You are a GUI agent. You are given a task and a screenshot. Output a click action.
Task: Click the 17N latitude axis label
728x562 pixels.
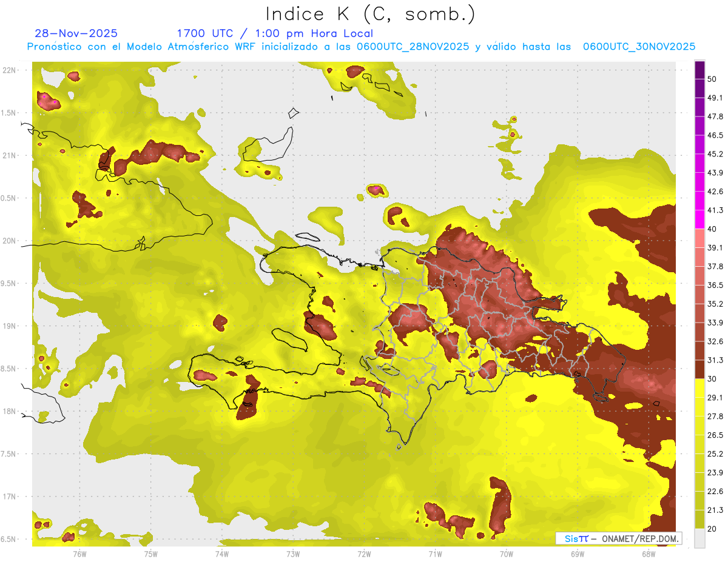click(10, 497)
